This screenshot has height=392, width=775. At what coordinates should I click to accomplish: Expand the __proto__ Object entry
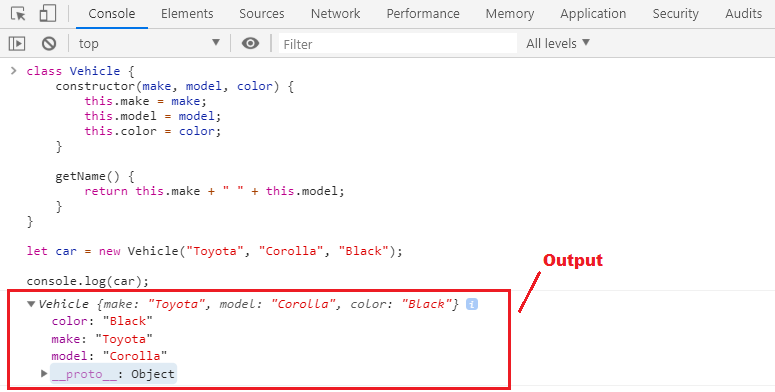point(44,374)
